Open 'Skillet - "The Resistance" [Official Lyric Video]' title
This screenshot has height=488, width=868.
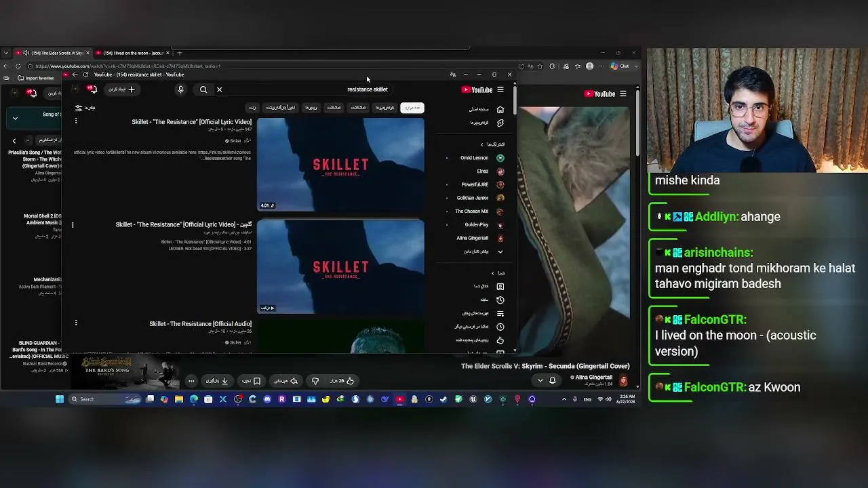pos(192,122)
